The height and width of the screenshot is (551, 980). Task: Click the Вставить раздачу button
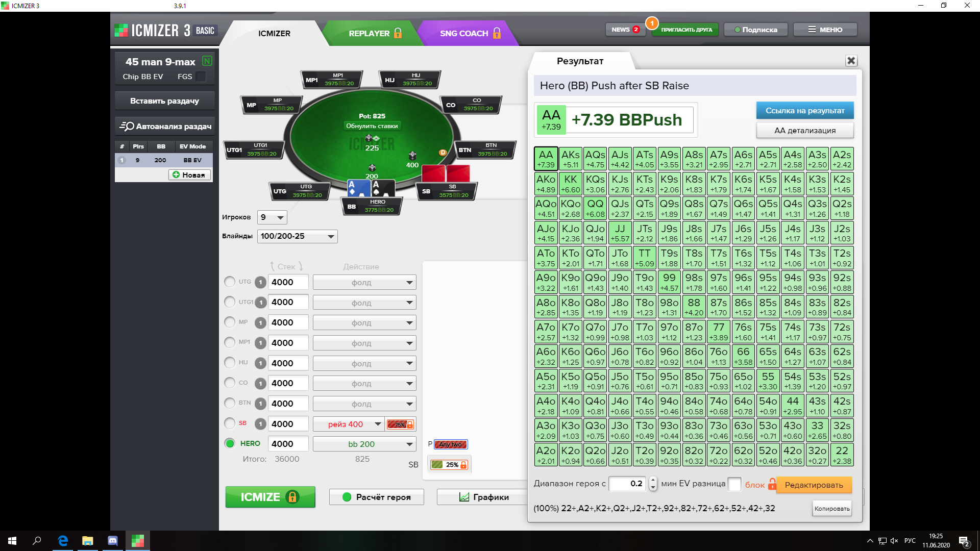pos(164,101)
